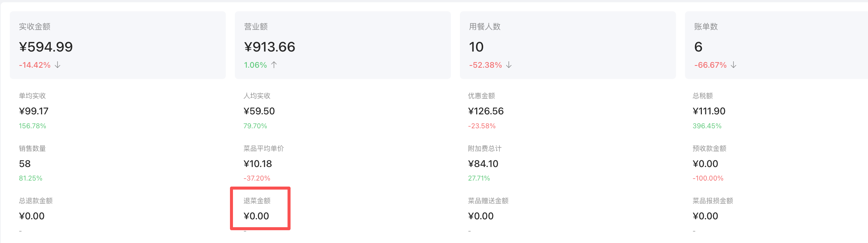Select the 总税额 value ¥111.90

pyautogui.click(x=709, y=111)
